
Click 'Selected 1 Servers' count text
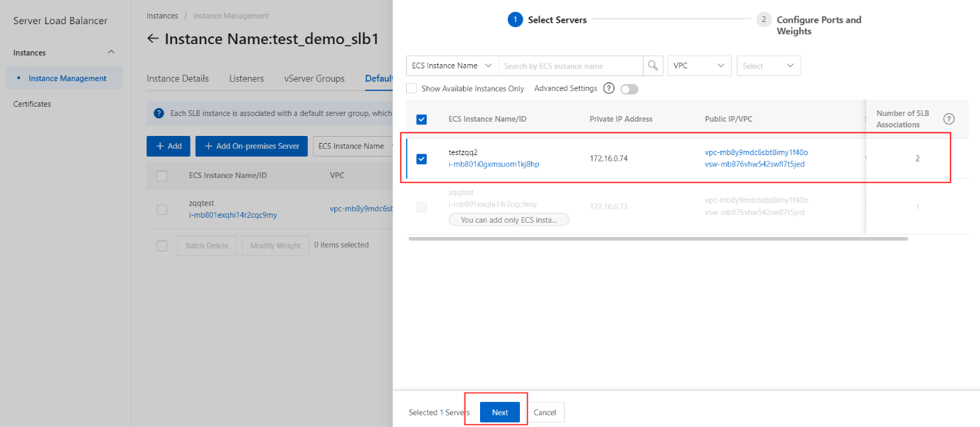(x=440, y=412)
